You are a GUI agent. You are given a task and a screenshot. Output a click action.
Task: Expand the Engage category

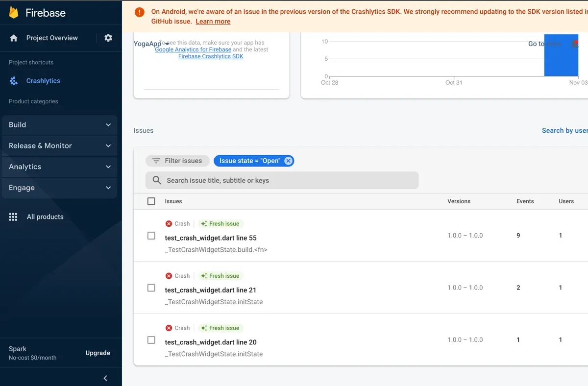pyautogui.click(x=60, y=188)
